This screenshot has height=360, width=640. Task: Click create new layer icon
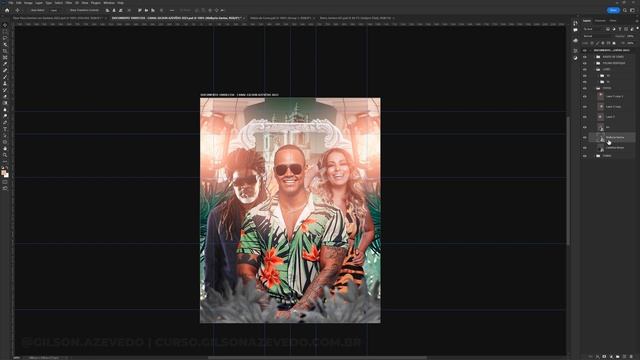click(x=624, y=357)
